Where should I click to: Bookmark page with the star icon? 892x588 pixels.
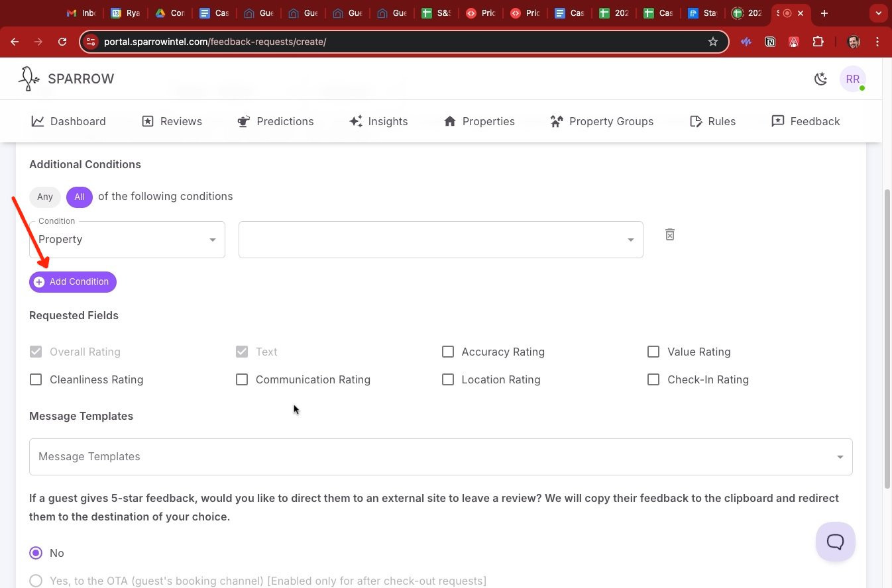click(713, 42)
